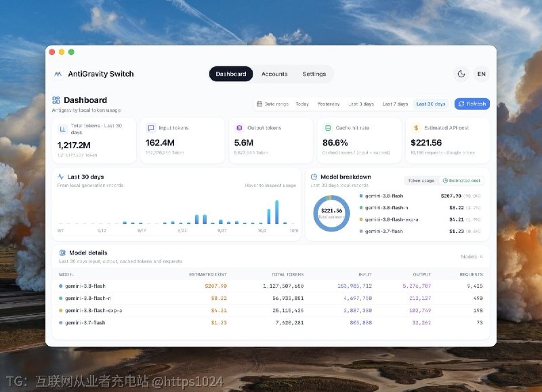Select the Yesterday filter
Image resolution: width=542 pixels, height=392 pixels.
pyautogui.click(x=329, y=104)
